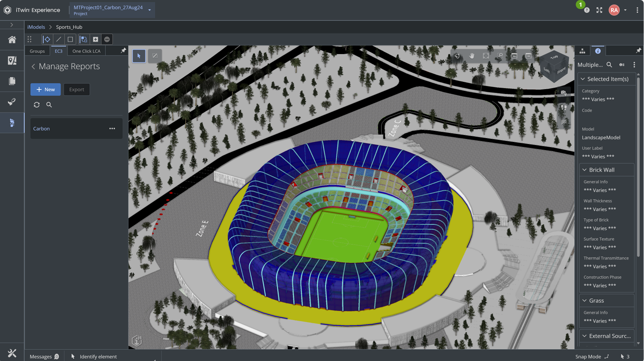Select the element selection arrow tool
This screenshot has height=361, width=644.
pyautogui.click(x=139, y=56)
